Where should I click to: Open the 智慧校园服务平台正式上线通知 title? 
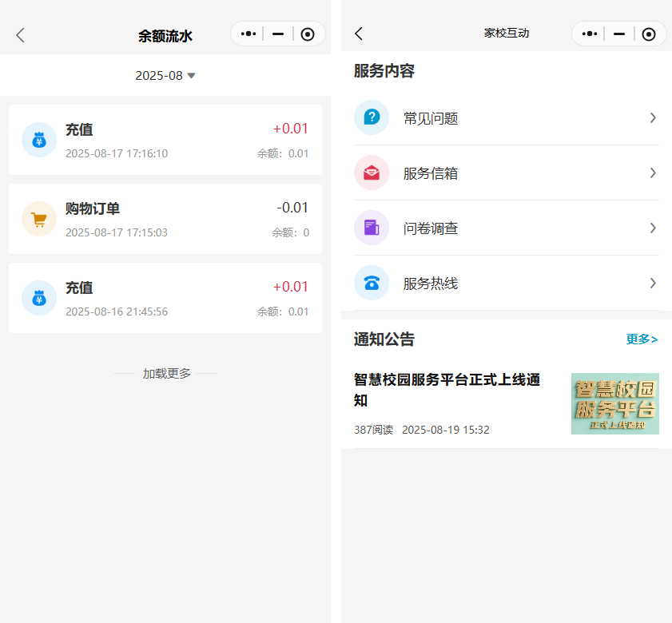(x=447, y=390)
